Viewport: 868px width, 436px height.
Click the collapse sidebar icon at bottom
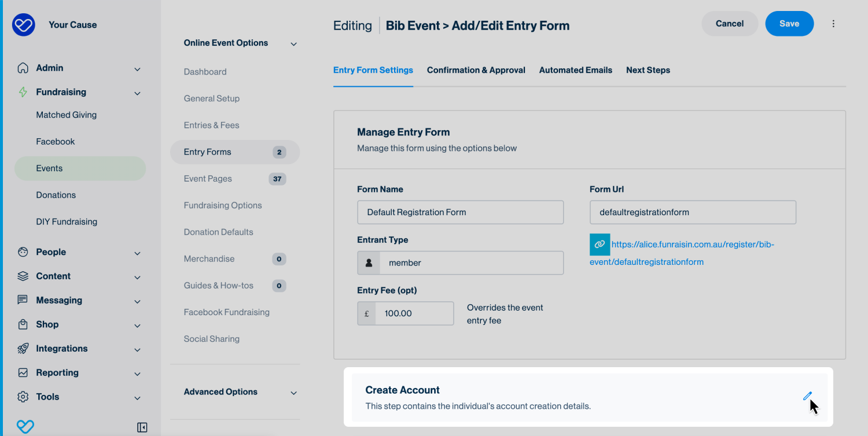(x=142, y=427)
